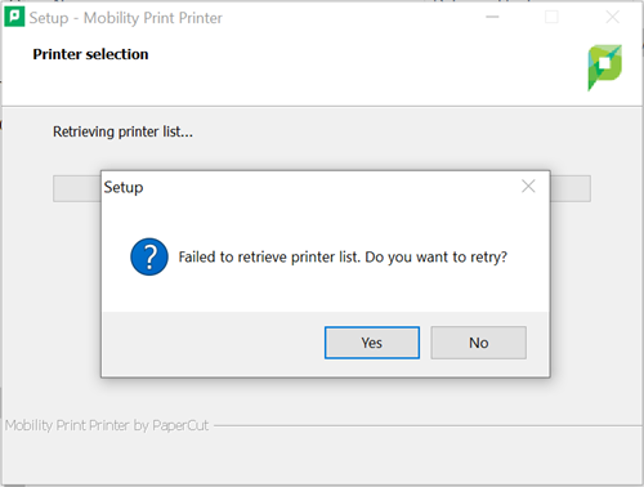Screen dimensions: 644x488
Task: Click the empty gray installer area below the footer line
Action: click(320, 458)
